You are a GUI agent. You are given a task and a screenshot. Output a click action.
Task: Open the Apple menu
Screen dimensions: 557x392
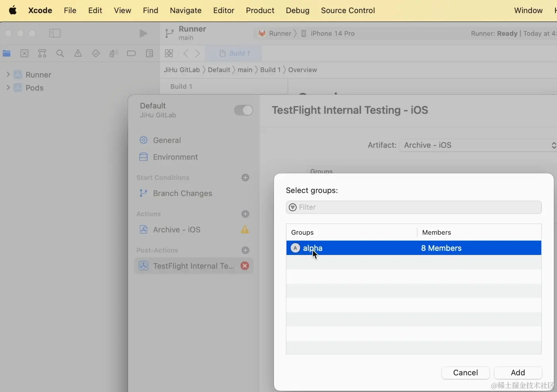pyautogui.click(x=13, y=10)
